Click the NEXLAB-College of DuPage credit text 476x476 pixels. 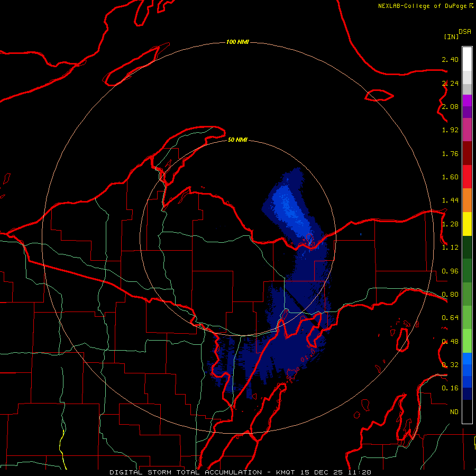(422, 6)
